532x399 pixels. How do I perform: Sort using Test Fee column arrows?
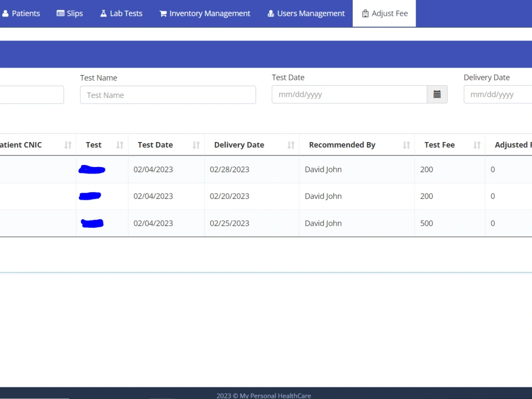477,145
